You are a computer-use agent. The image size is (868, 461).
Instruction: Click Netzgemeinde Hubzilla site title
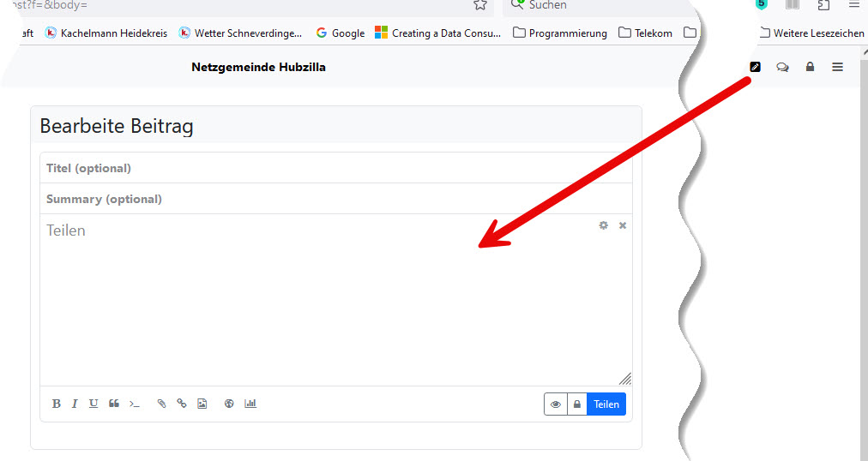258,67
